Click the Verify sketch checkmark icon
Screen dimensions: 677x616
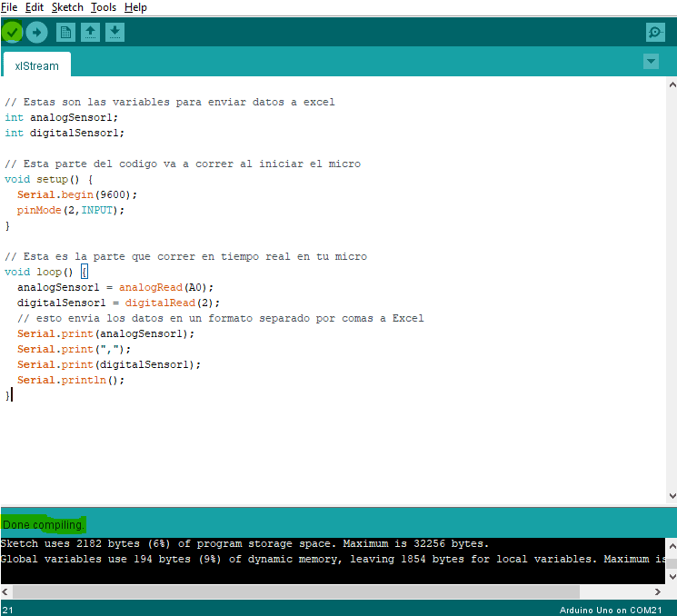point(12,33)
